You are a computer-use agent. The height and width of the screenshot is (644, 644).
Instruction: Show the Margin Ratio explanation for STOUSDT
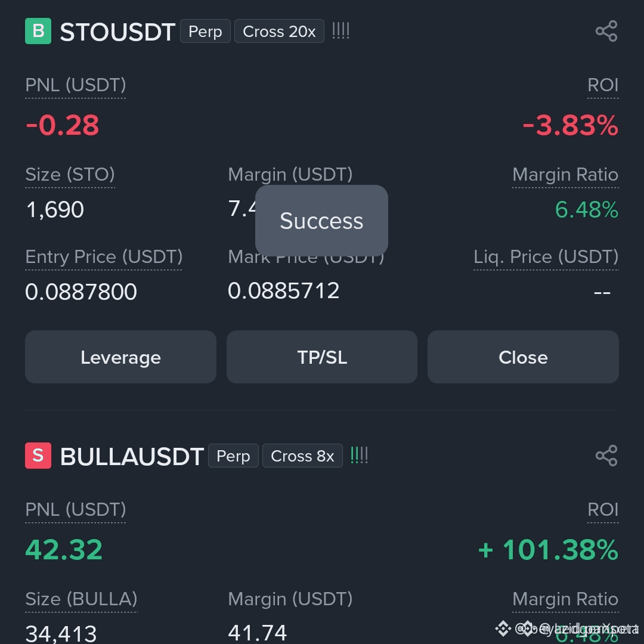click(565, 175)
